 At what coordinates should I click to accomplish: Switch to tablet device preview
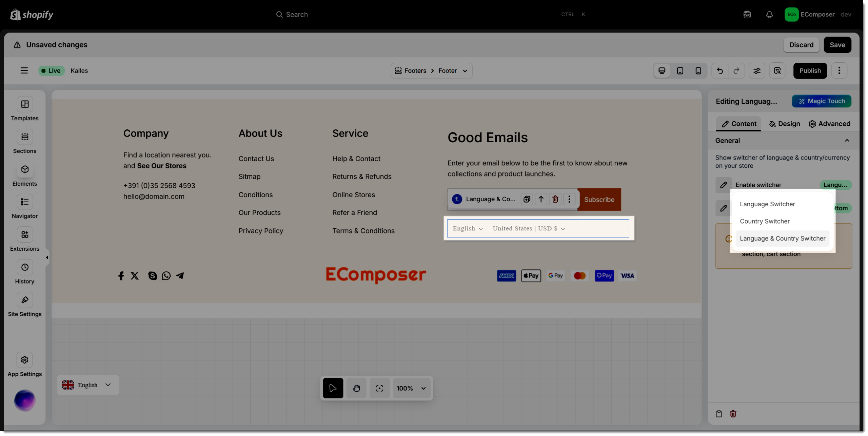(x=680, y=71)
